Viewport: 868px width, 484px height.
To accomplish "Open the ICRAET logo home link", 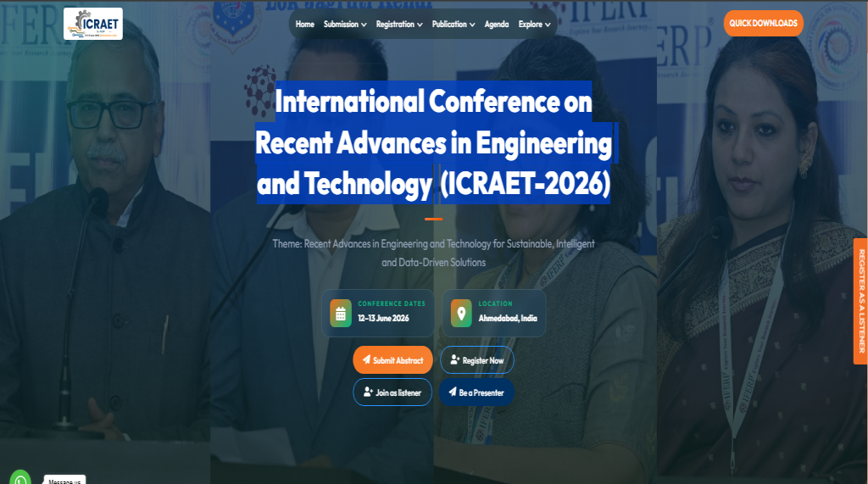I will coord(93,24).
